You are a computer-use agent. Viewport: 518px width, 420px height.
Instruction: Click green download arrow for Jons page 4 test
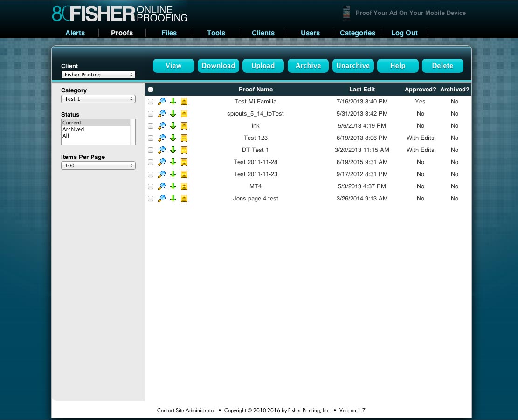173,199
